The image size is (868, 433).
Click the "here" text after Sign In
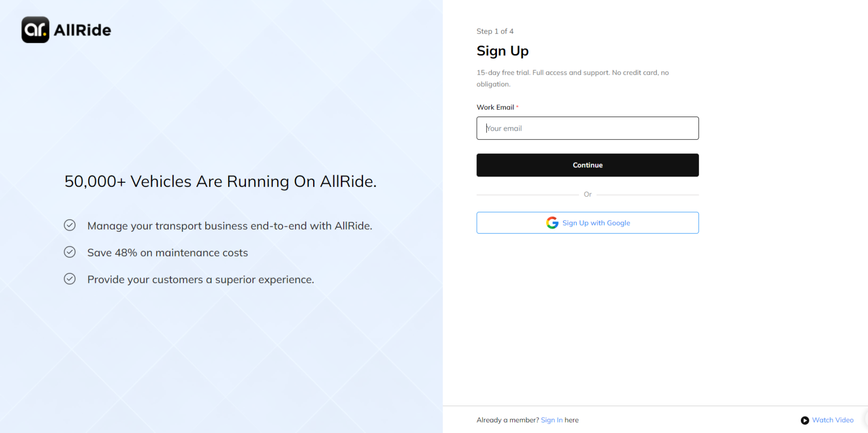(571, 420)
